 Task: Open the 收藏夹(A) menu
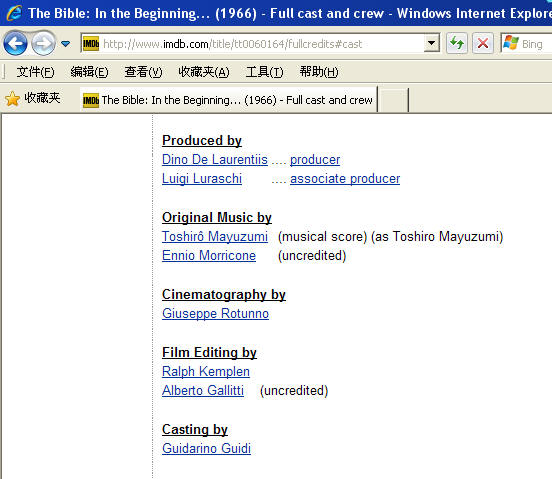(204, 72)
